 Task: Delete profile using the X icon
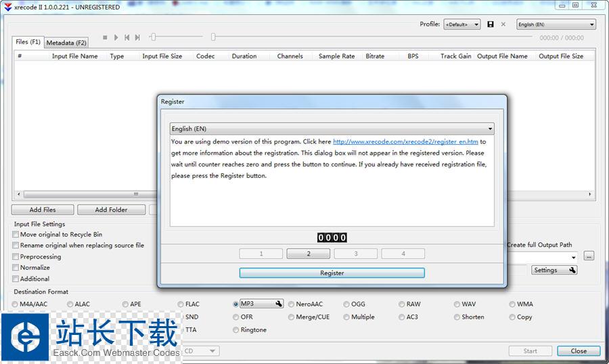[x=503, y=24]
